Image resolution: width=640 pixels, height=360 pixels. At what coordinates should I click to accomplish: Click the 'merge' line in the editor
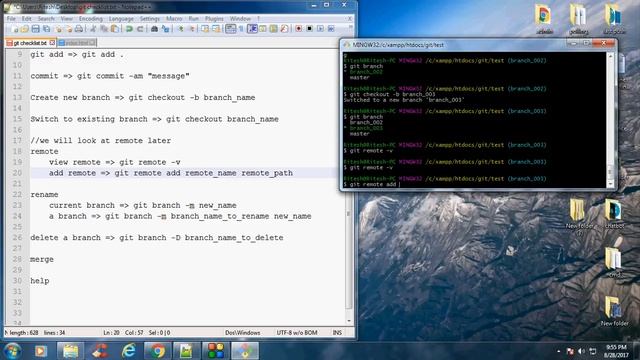tap(42, 260)
